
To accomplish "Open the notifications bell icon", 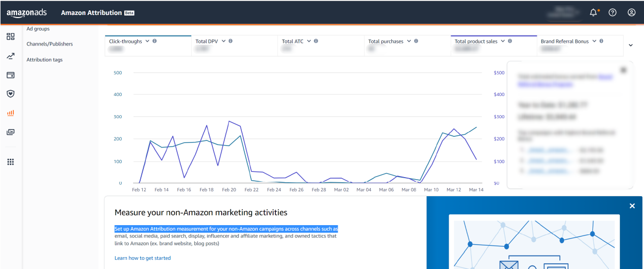I will click(593, 12).
